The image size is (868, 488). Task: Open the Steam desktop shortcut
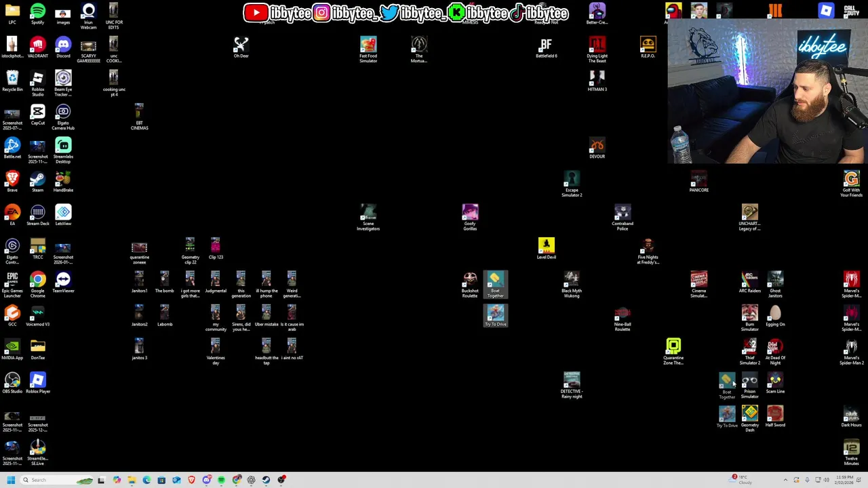(37, 182)
